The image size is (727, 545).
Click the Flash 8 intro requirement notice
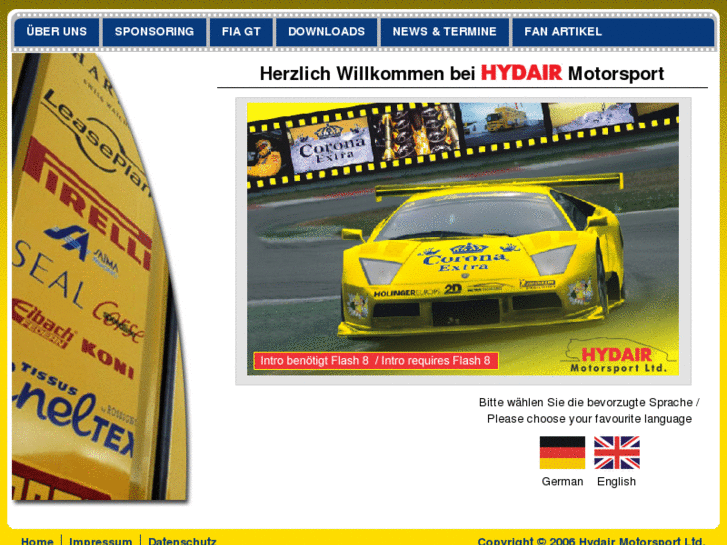[376, 361]
